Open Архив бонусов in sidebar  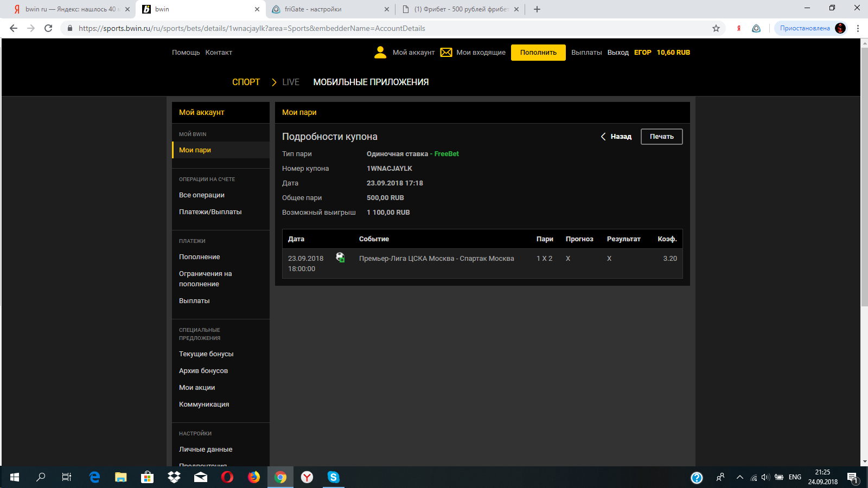(203, 371)
